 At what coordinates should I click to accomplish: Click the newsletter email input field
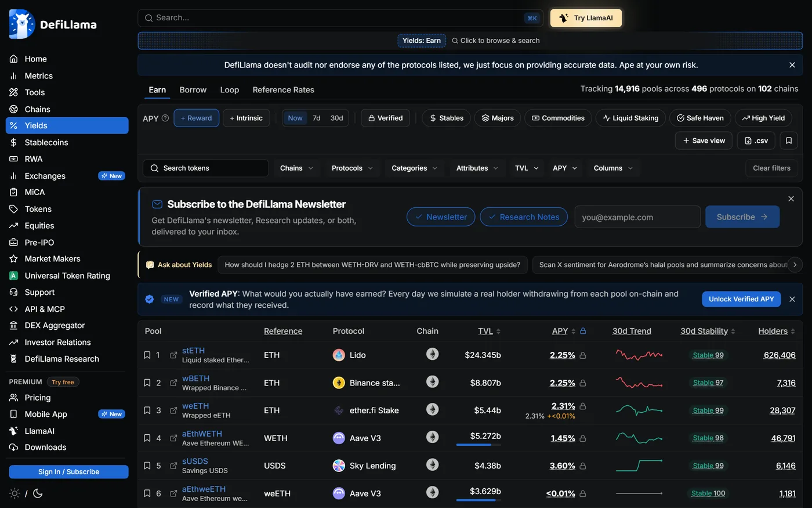click(x=637, y=217)
